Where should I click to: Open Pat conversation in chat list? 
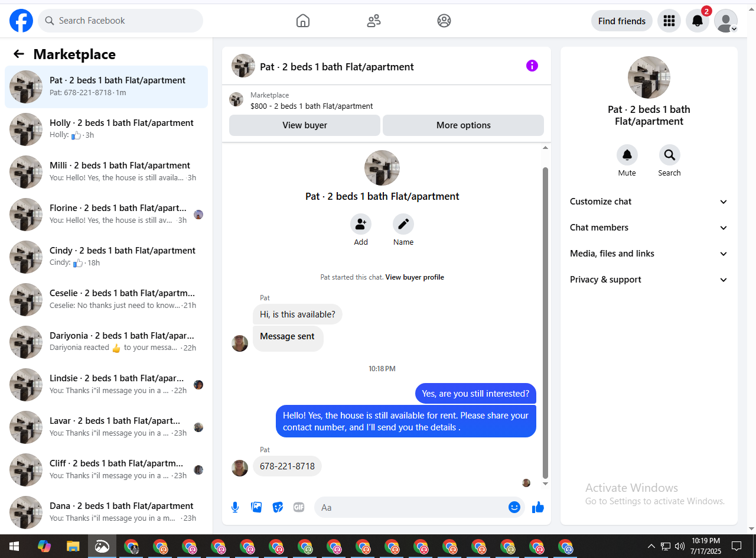106,87
